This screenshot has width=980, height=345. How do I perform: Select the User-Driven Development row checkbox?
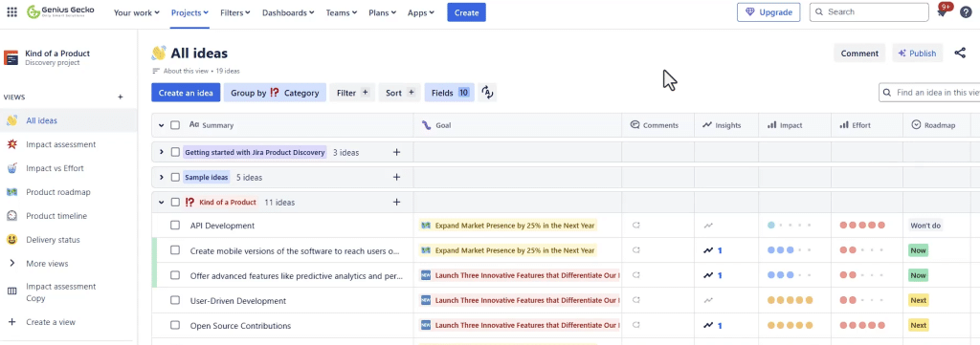pos(176,300)
